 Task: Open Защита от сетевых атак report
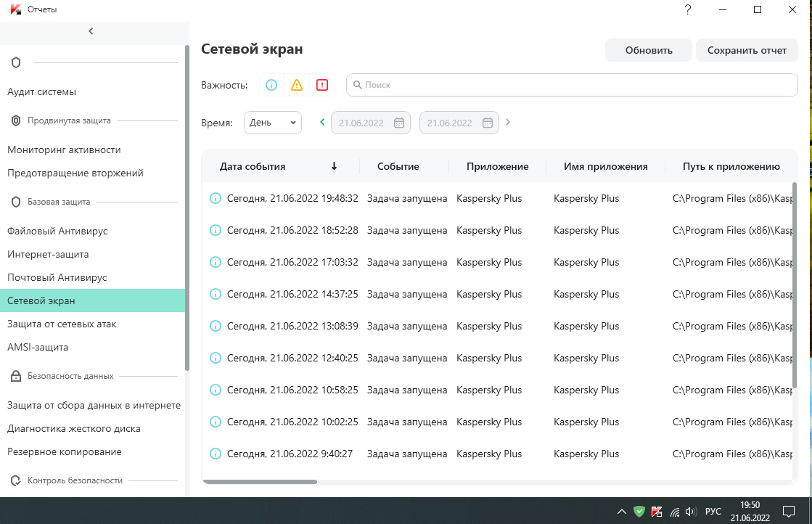[62, 324]
